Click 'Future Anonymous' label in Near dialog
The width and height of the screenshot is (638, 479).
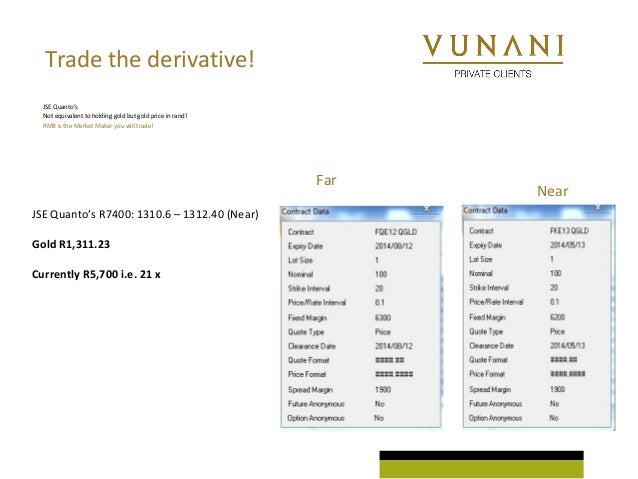495,404
